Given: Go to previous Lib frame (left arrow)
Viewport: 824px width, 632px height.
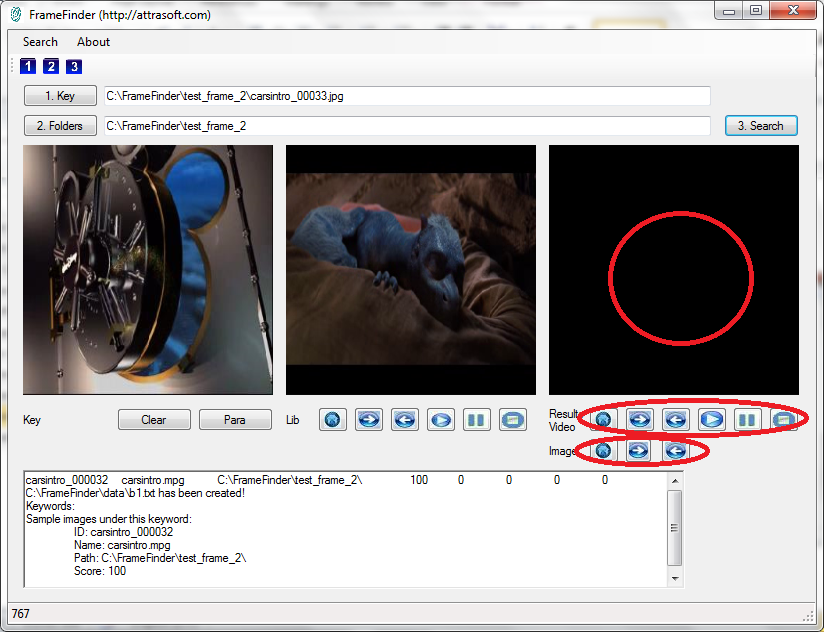Looking at the screenshot, I should [405, 420].
